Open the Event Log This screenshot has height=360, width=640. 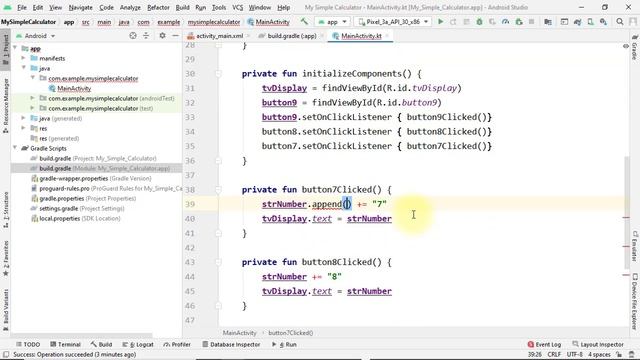(544, 344)
